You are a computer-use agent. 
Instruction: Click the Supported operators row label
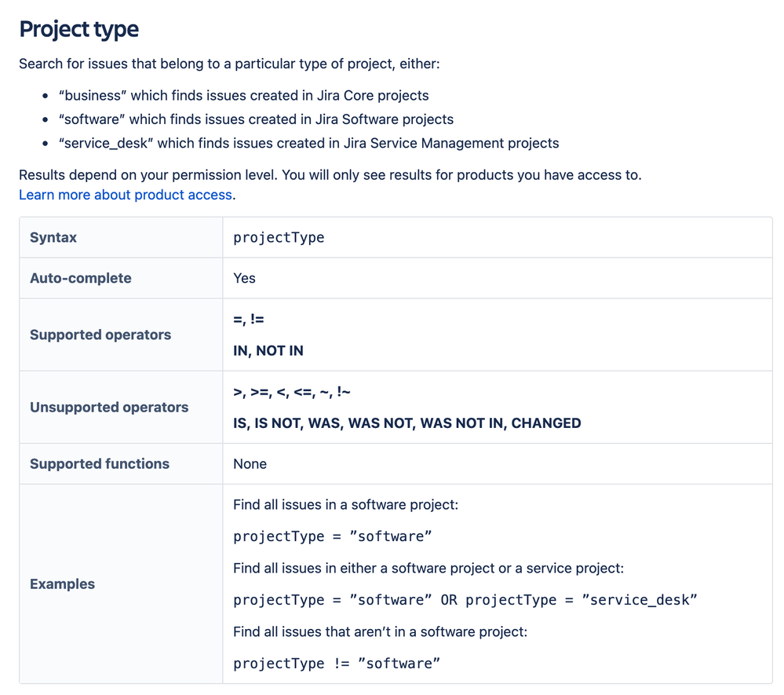[100, 335]
